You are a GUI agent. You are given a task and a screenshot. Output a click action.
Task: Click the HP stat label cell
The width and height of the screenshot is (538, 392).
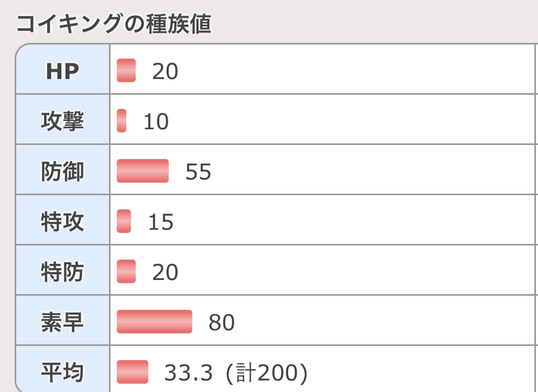63,69
